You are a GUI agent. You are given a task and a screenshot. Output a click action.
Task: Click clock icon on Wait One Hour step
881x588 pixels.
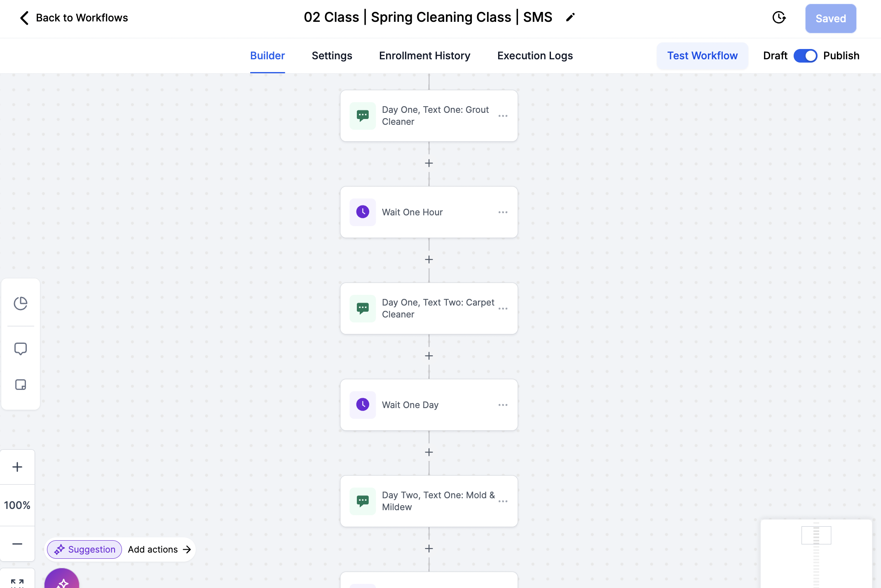point(363,212)
